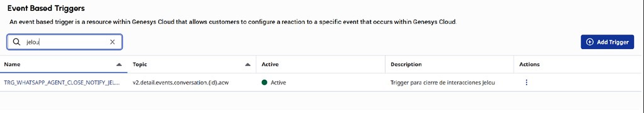Viewport: 644px width, 113px height.
Task: Toggle the Topic column sort arrow
Action: [x=248, y=64]
